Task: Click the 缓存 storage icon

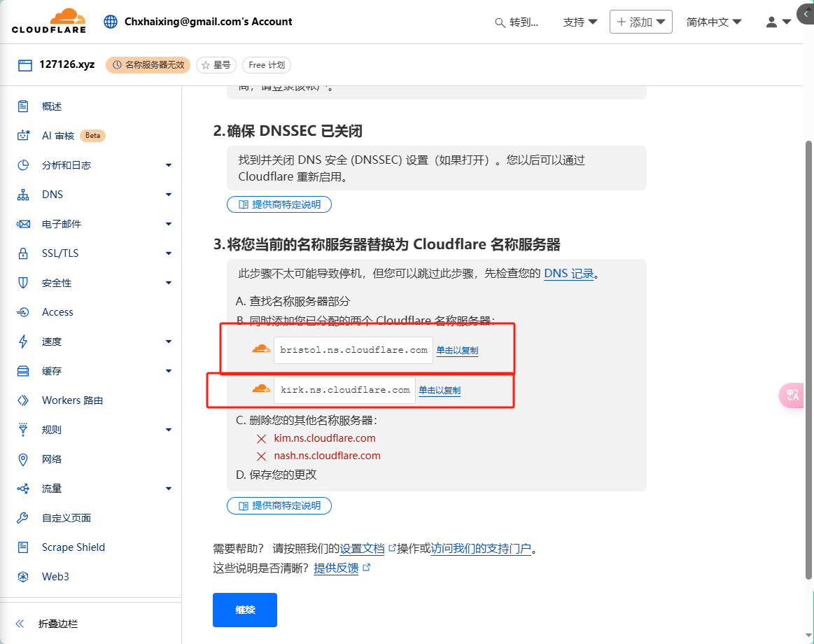Action: click(x=23, y=371)
